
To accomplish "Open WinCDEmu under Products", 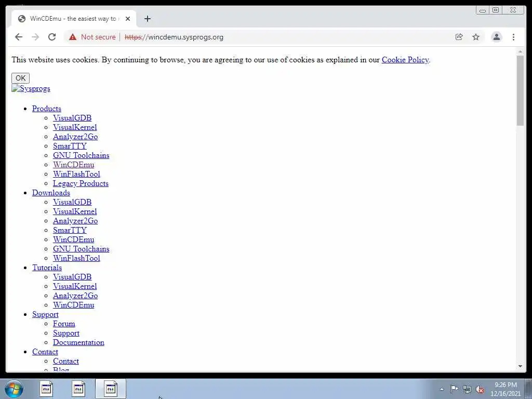I will tap(73, 165).
